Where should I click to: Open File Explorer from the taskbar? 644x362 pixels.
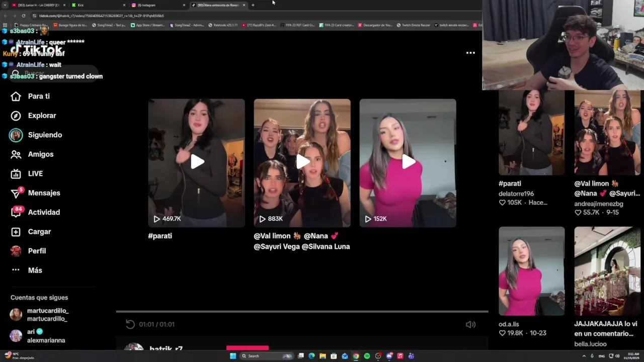click(x=323, y=356)
